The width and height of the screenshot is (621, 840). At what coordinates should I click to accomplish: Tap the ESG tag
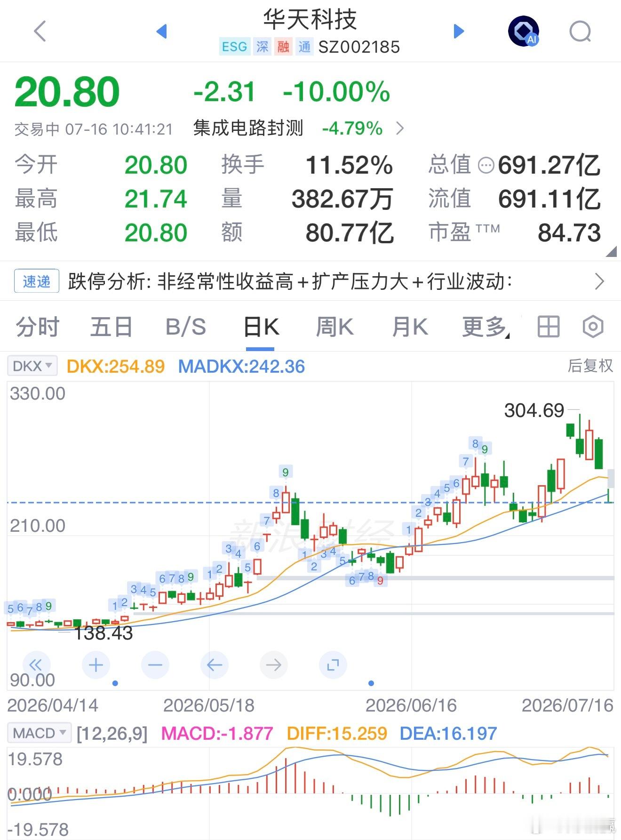[x=234, y=47]
